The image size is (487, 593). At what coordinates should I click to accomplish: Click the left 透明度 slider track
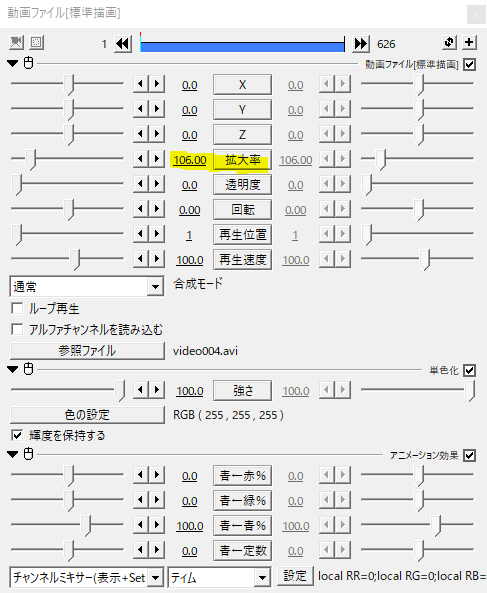[67, 184]
